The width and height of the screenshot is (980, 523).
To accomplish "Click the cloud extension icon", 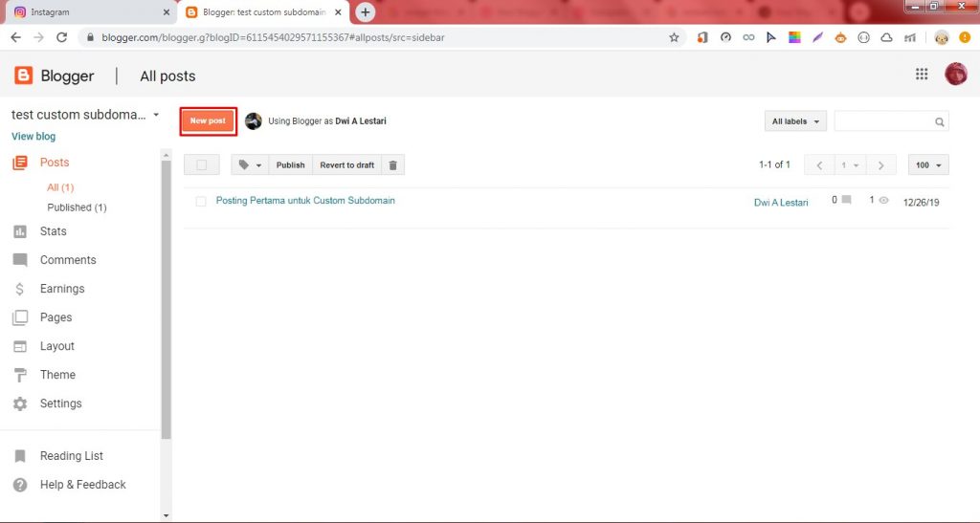I will point(886,37).
